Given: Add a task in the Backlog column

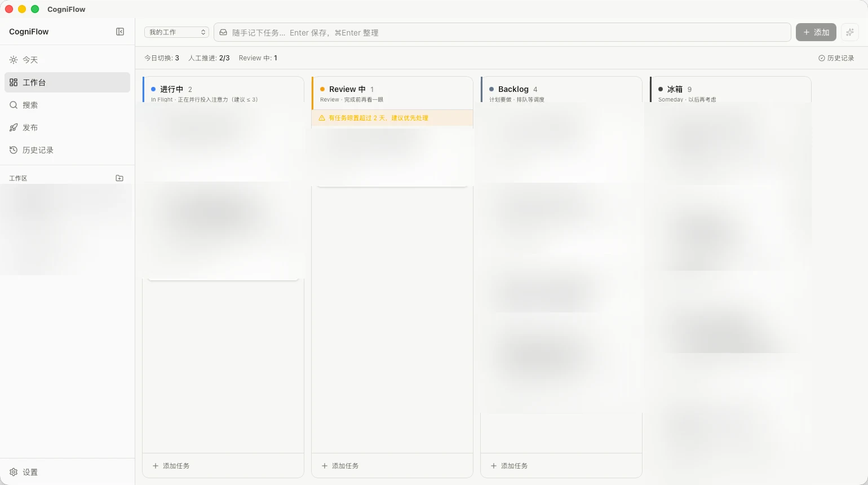Looking at the screenshot, I should tap(561, 466).
